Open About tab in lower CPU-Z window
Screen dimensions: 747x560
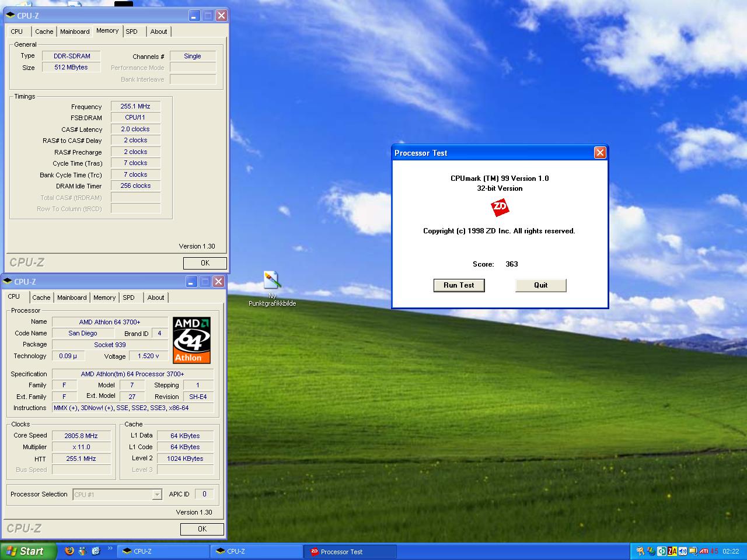pos(156,297)
